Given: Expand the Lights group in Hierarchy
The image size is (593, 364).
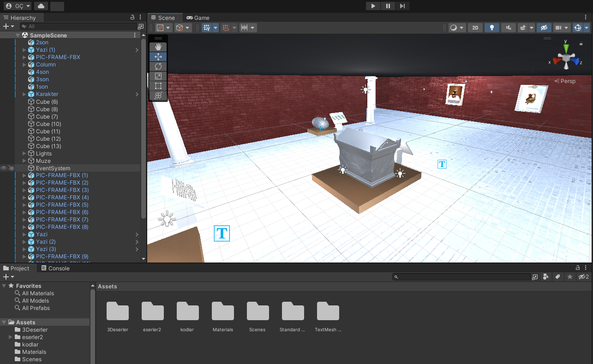Looking at the screenshot, I should coord(24,153).
